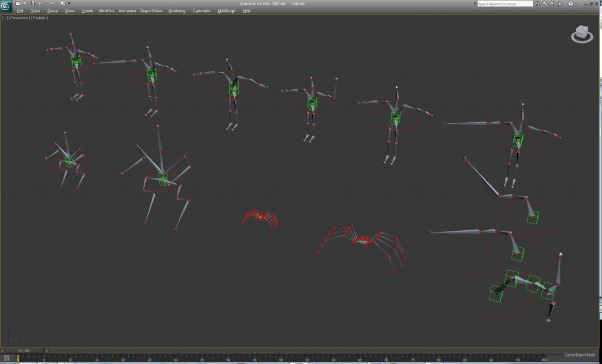Click the Redo arrow icon
The width and height of the screenshot is (602, 364).
click(x=51, y=4)
